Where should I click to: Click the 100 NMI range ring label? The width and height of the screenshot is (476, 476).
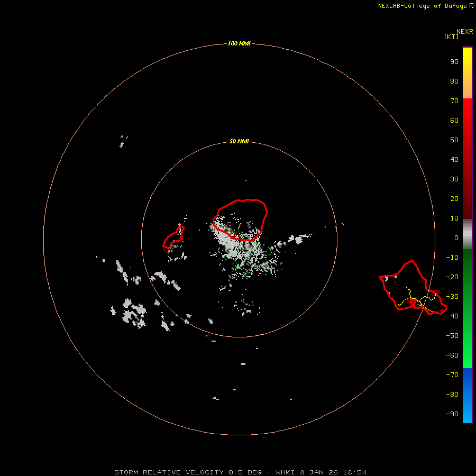(x=239, y=44)
